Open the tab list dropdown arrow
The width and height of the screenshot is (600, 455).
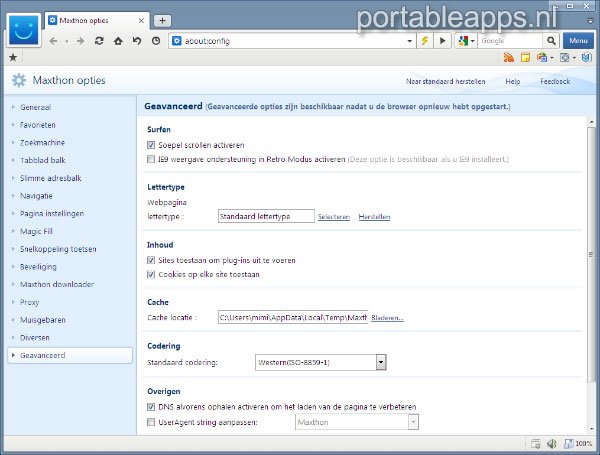(x=590, y=21)
